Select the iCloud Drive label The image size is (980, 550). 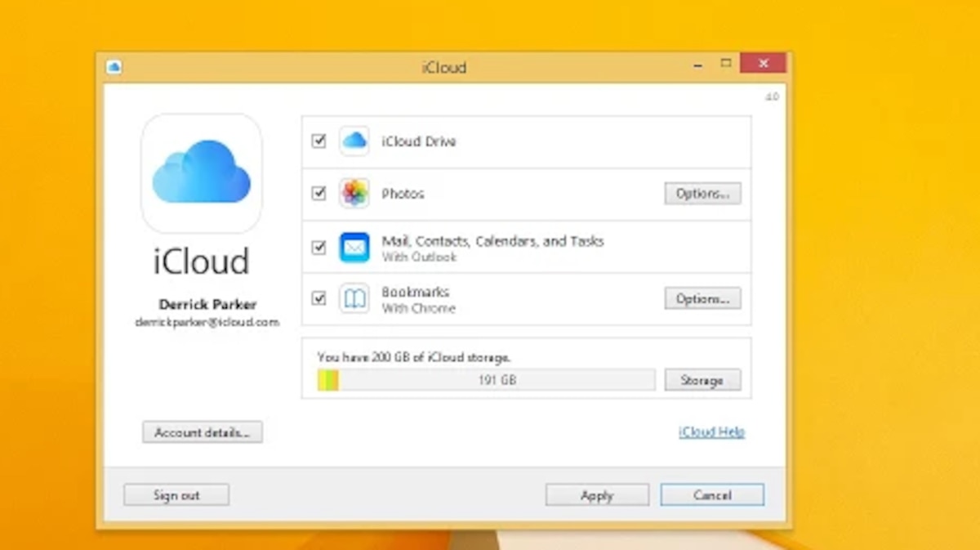pyautogui.click(x=419, y=141)
